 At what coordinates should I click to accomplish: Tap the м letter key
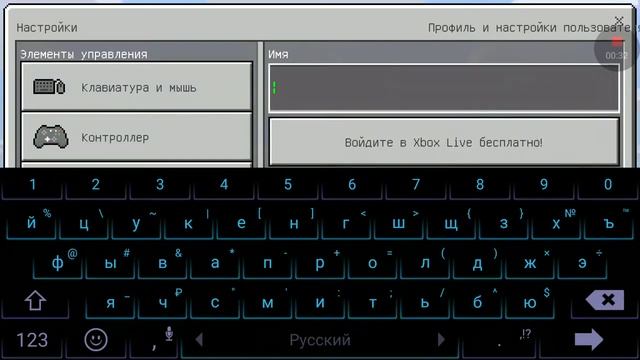(267, 302)
